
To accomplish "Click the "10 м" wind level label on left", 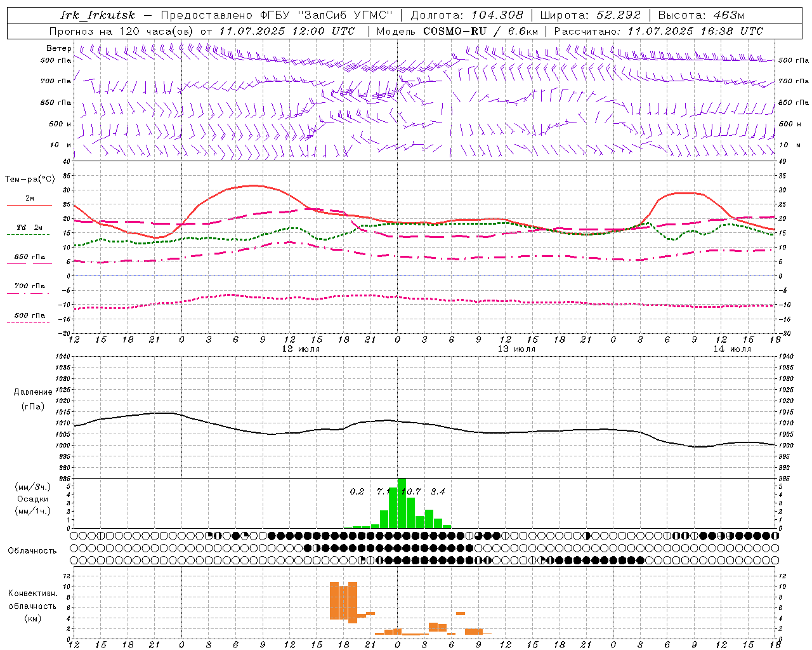I will point(61,145).
